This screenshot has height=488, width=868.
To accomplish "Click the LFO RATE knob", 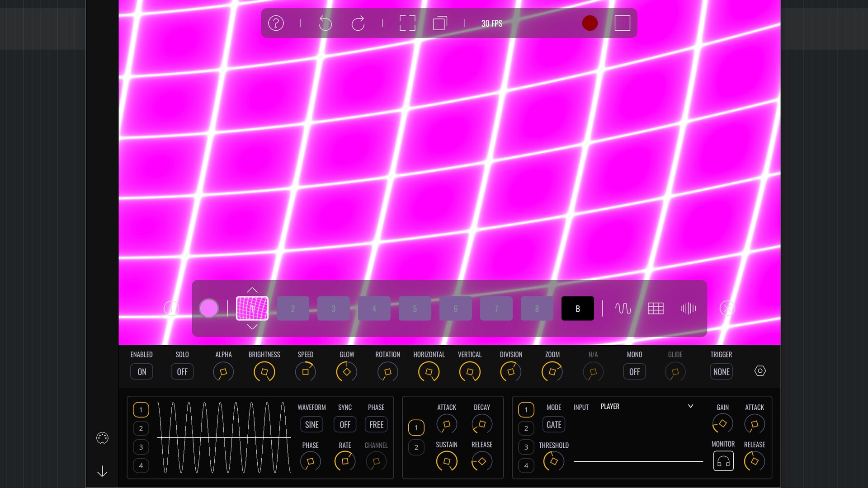I will (345, 461).
